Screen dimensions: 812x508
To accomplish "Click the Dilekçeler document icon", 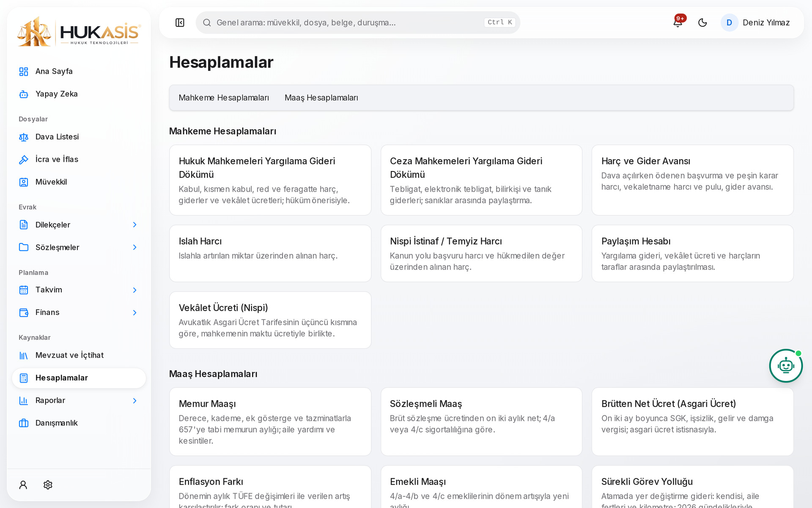I will pyautogui.click(x=24, y=225).
